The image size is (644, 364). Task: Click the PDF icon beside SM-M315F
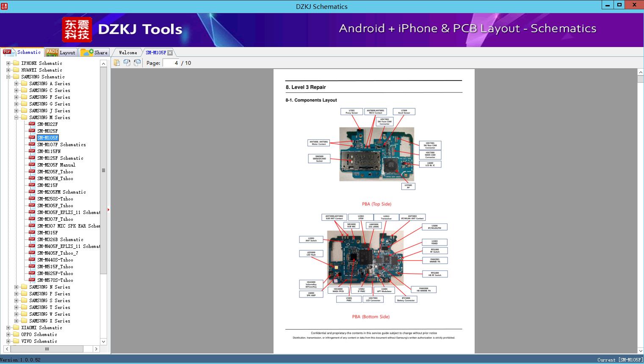pyautogui.click(x=32, y=233)
